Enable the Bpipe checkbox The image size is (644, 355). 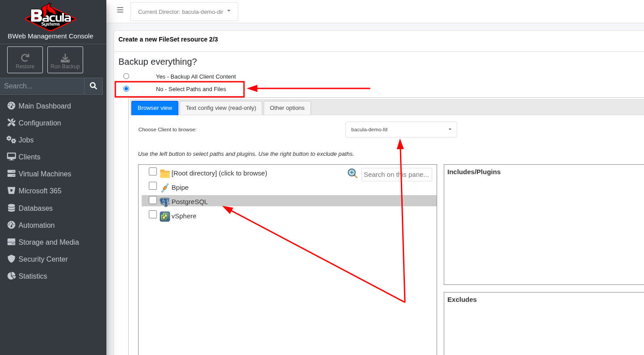(153, 186)
